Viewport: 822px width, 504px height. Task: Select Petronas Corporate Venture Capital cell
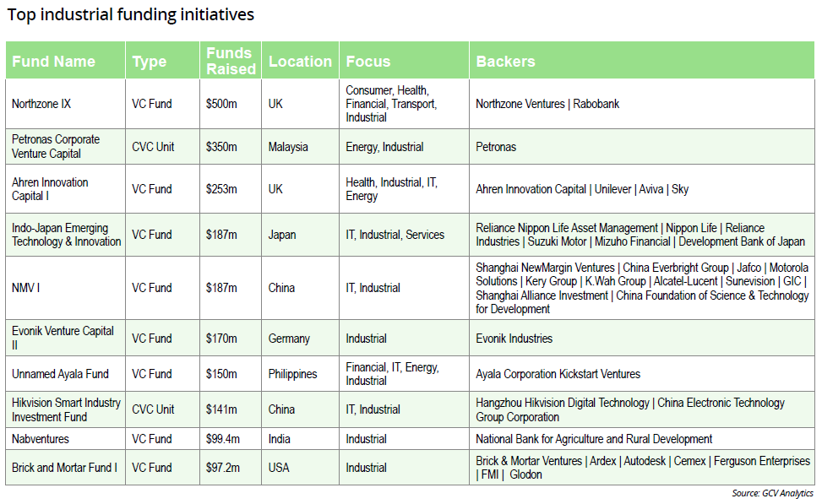tap(56, 147)
